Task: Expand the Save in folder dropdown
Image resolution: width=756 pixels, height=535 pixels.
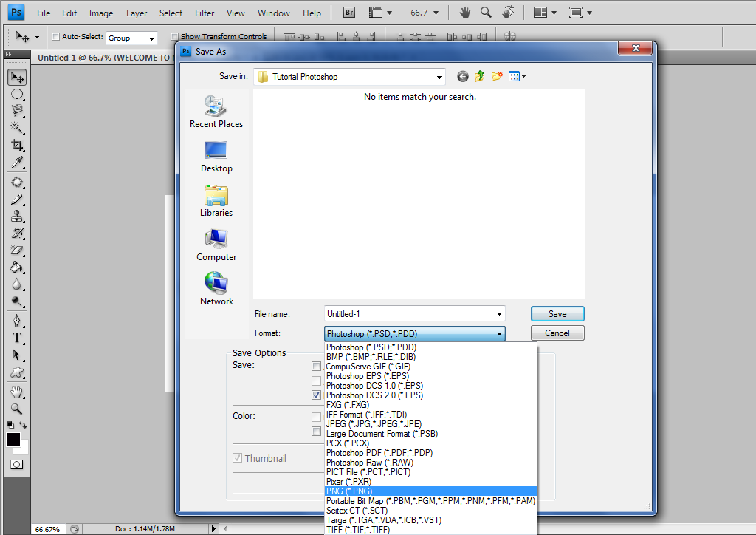Action: click(439, 77)
